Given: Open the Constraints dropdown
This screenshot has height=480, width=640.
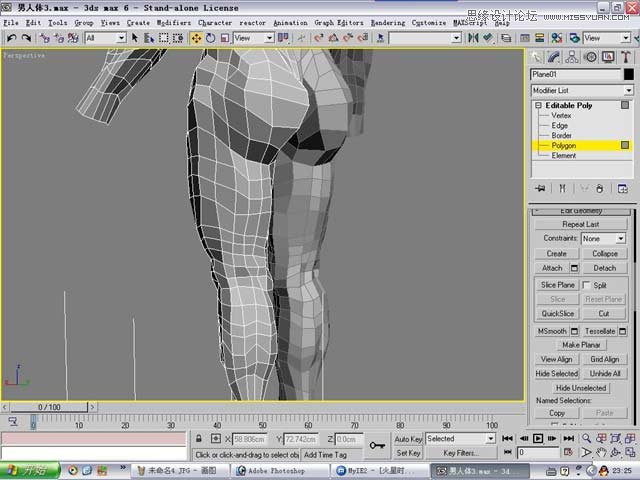Looking at the screenshot, I should [x=620, y=239].
